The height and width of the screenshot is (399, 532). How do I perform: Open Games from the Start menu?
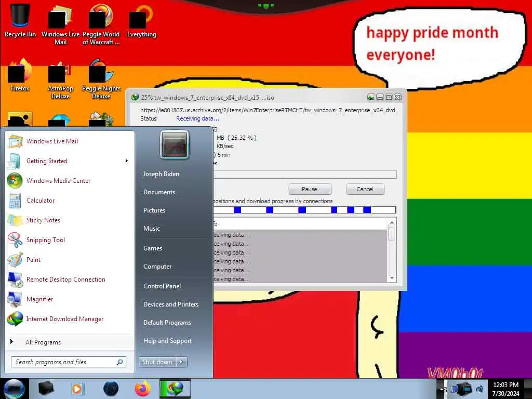153,248
